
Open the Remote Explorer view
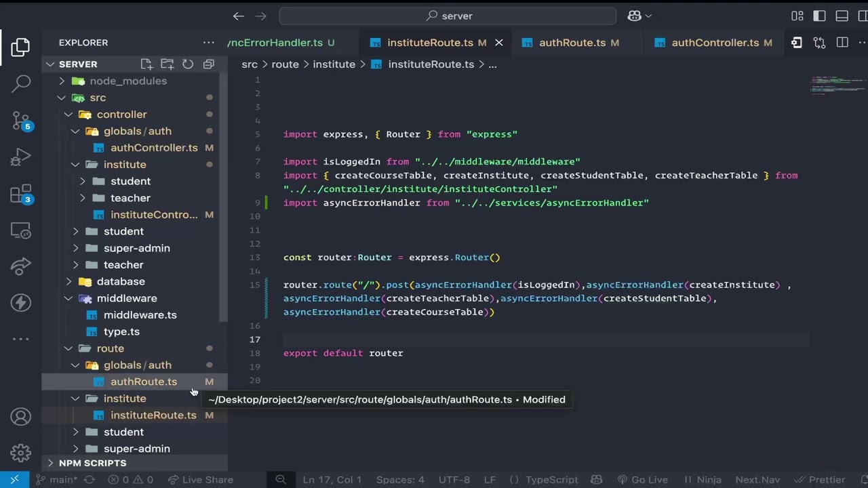click(x=20, y=231)
